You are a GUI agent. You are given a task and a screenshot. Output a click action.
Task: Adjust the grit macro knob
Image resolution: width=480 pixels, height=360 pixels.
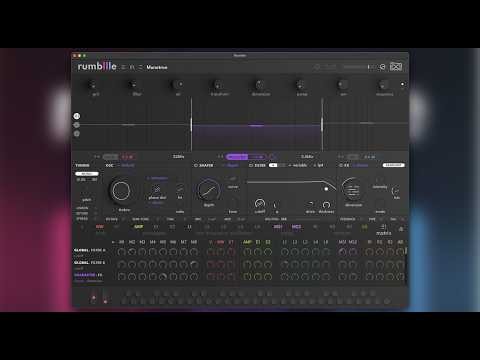click(92, 85)
